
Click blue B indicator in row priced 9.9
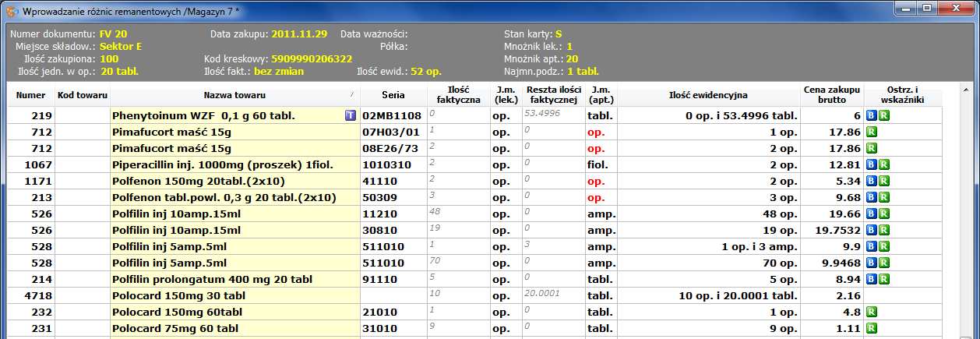pos(872,246)
